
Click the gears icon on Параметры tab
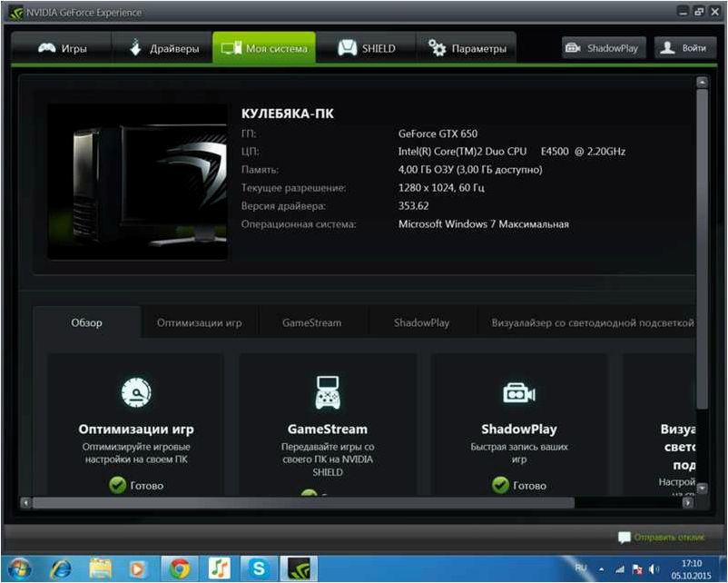(437, 48)
